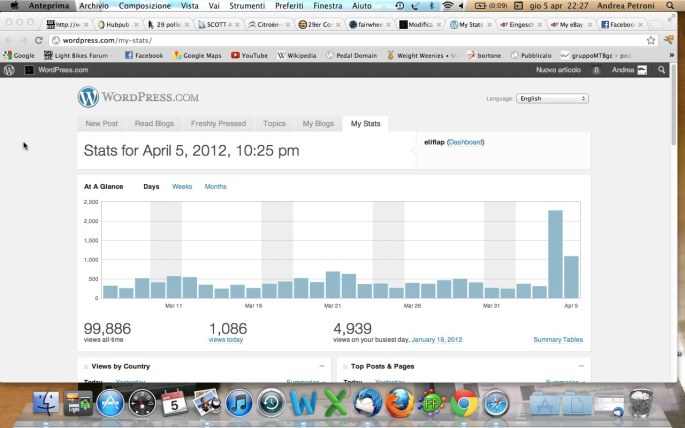This screenshot has height=428, width=685.
Task: Open the Language dropdown set to English
Action: click(552, 99)
